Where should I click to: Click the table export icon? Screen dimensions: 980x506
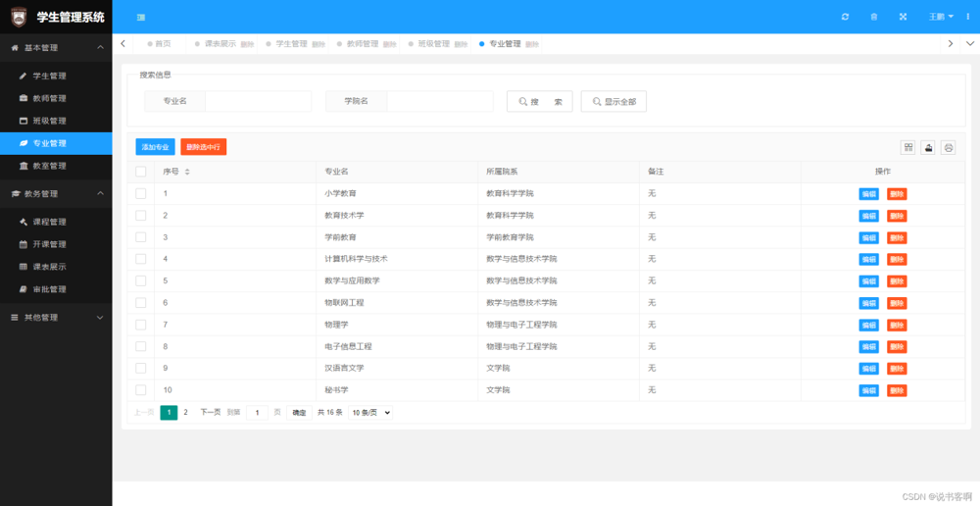[928, 148]
